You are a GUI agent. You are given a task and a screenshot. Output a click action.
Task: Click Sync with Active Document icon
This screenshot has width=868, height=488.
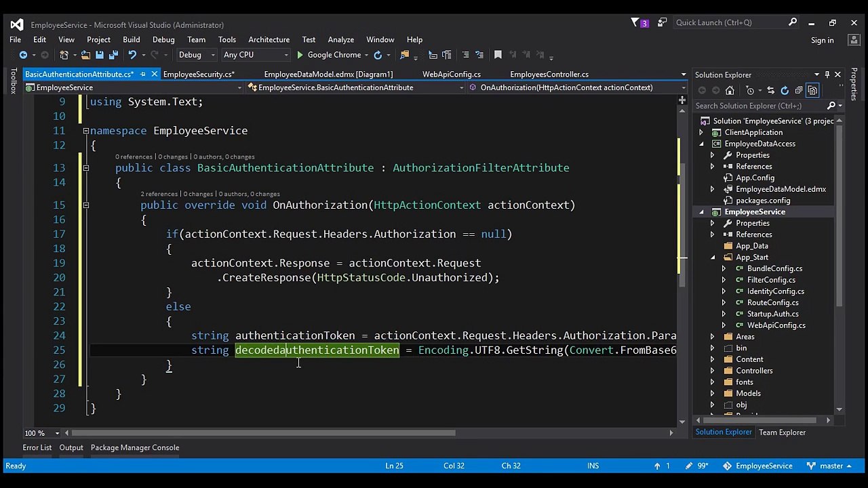point(770,90)
